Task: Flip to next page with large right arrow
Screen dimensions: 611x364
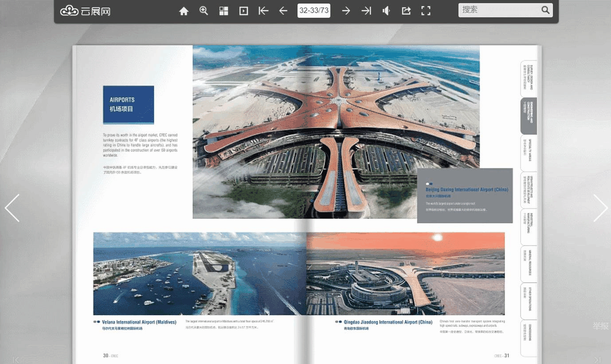Action: (x=600, y=208)
